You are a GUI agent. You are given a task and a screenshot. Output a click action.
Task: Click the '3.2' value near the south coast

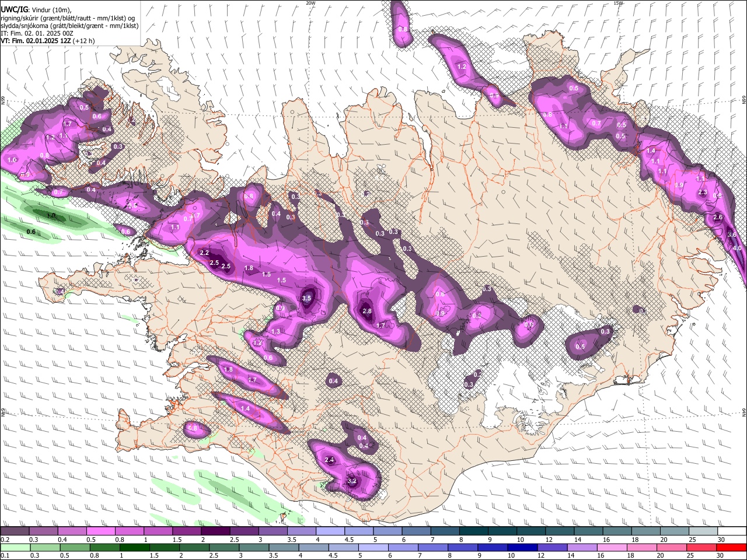352,481
